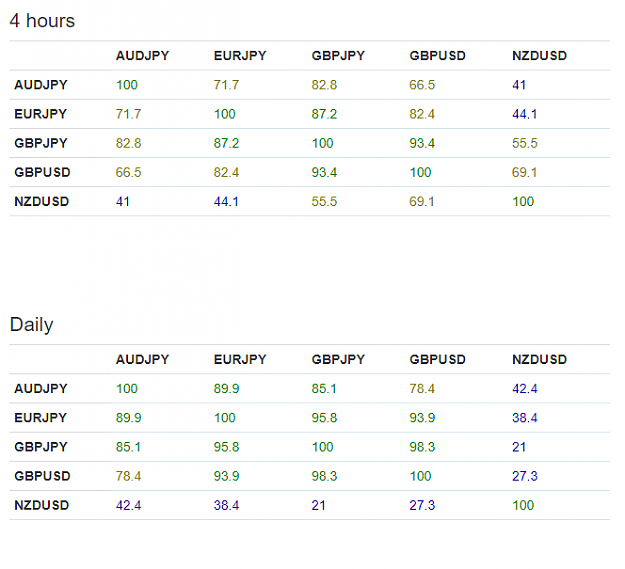Click 85.1 in Daily GBPJPY row
The height and width of the screenshot is (569, 625).
click(x=128, y=447)
